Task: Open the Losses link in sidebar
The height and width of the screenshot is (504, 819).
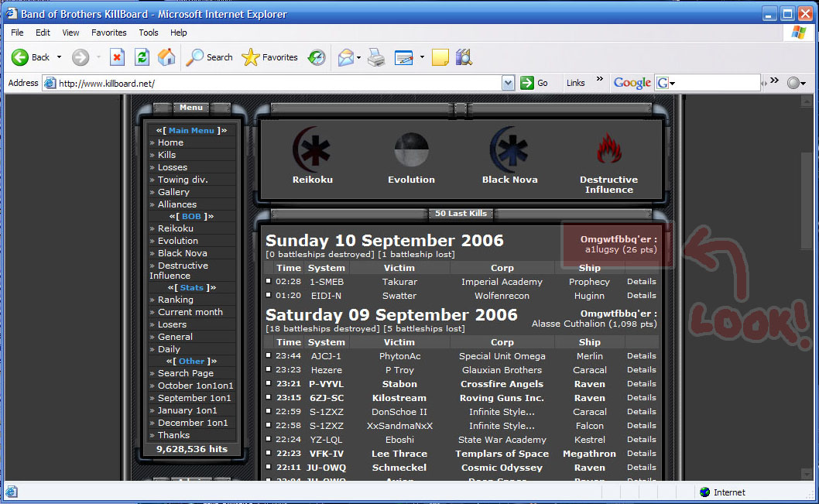Action: click(x=173, y=167)
